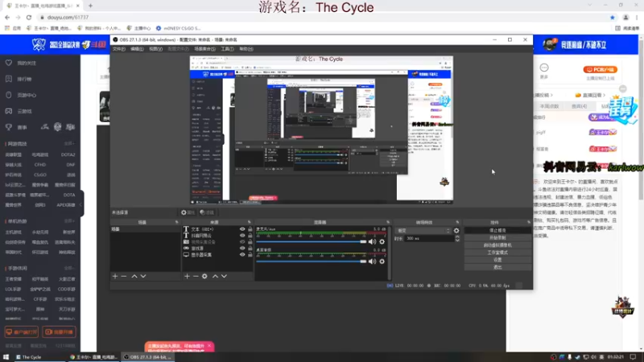Mute the desktop audio speaker icon

[x=372, y=261]
